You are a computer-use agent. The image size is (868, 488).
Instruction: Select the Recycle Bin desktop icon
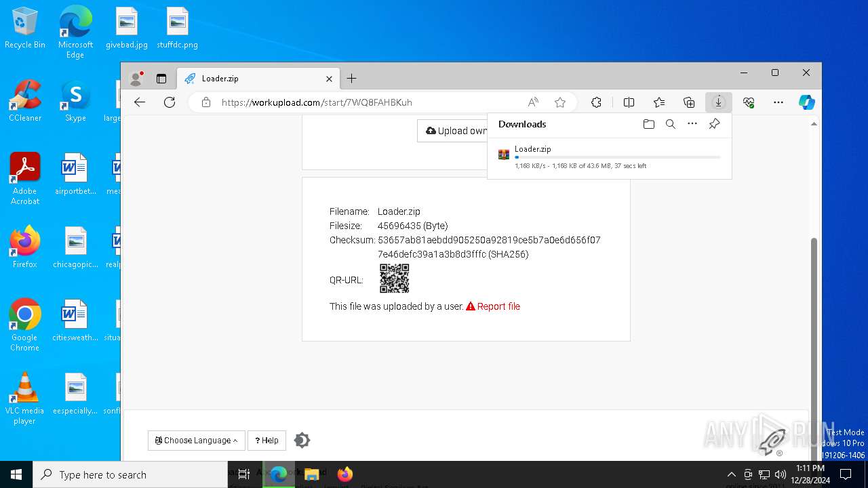(25, 28)
